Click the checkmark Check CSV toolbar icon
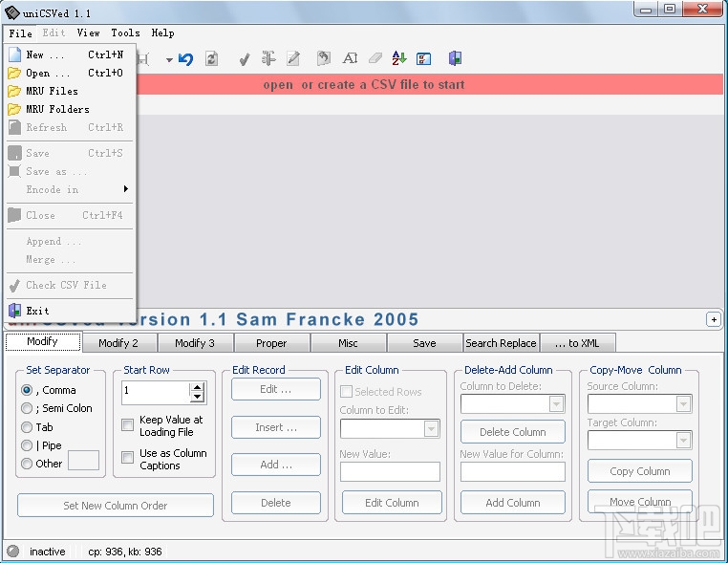 tap(245, 59)
